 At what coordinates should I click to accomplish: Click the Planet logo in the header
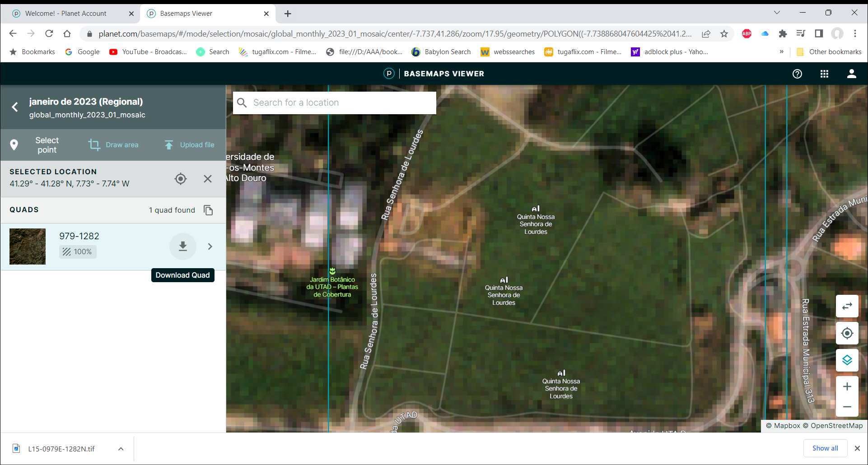389,74
